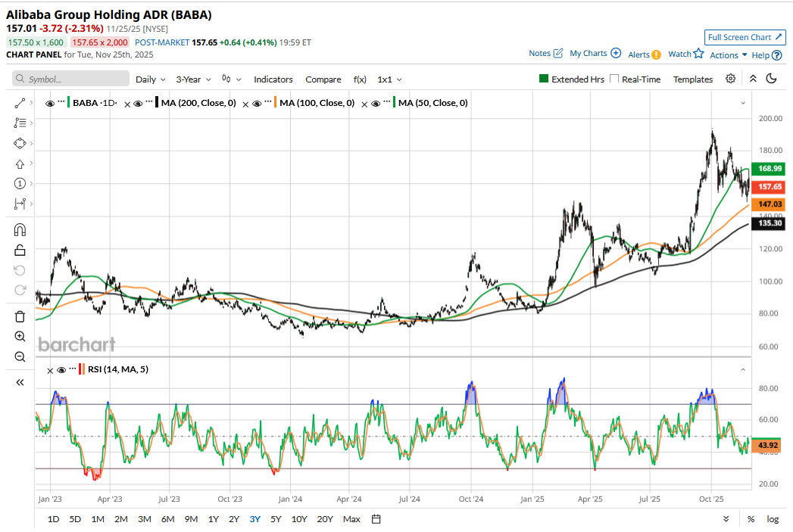Open the Actions dropdown menu
This screenshot has height=532, width=793.
point(728,55)
